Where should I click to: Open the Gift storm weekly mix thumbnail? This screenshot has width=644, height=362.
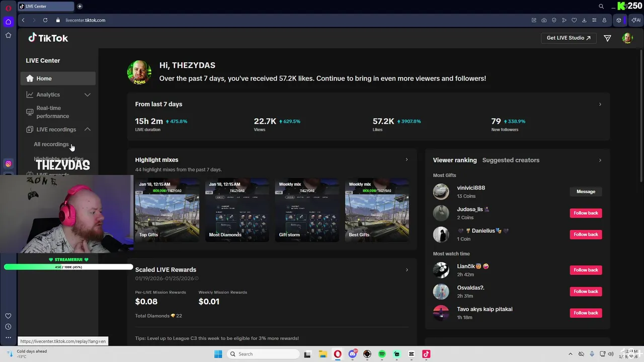[x=307, y=210]
